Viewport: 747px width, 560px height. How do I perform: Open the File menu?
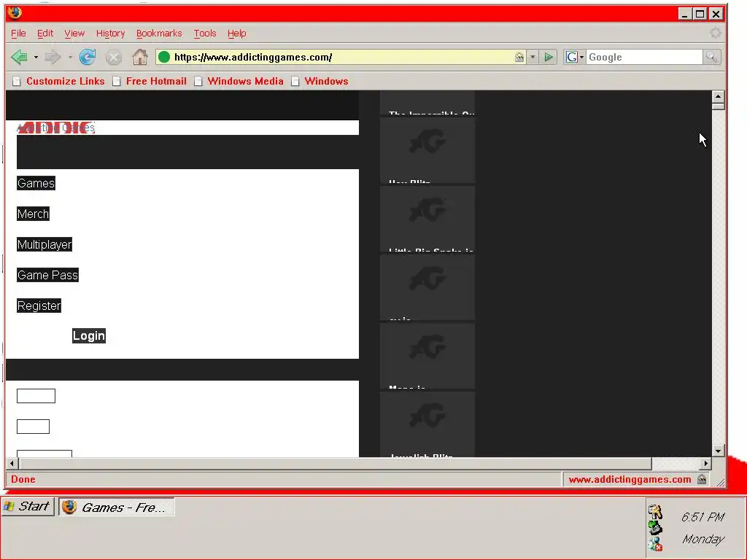(x=18, y=34)
